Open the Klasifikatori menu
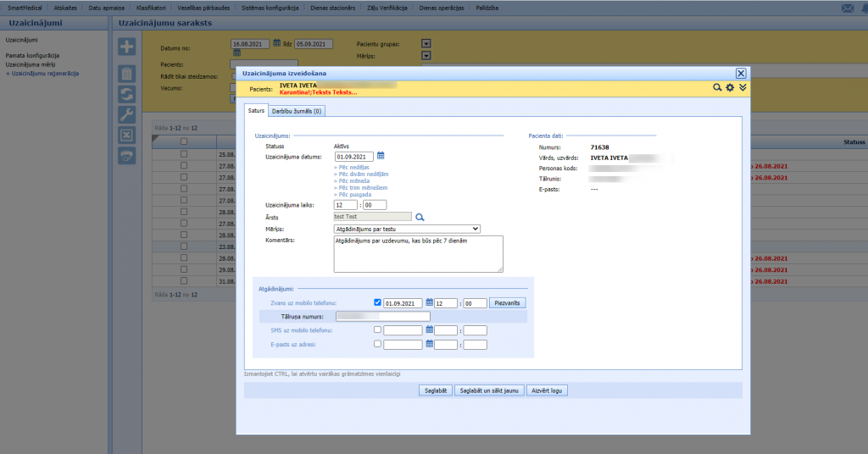Image resolution: width=868 pixels, height=454 pixels. (x=151, y=8)
